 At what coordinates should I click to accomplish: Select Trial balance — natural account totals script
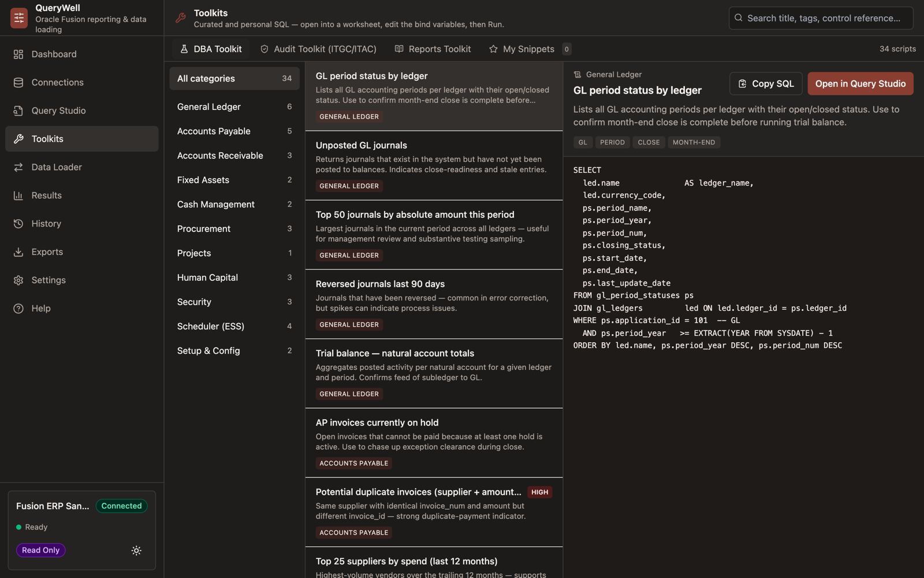(x=434, y=373)
